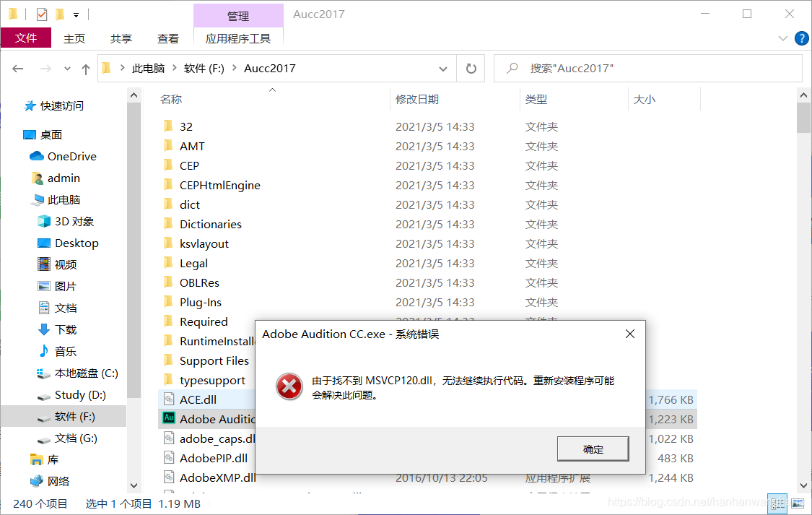Open Help via the blue question mark icon
The image size is (812, 515).
click(x=801, y=38)
